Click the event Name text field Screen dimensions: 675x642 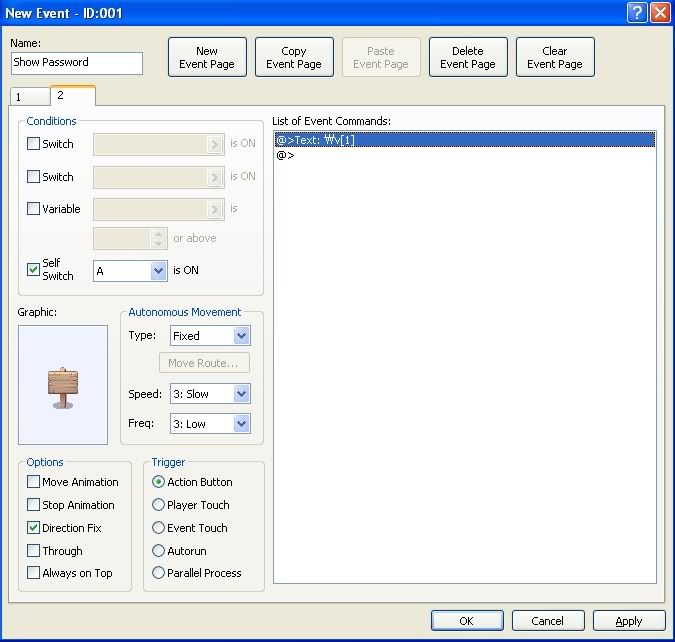tap(77, 62)
